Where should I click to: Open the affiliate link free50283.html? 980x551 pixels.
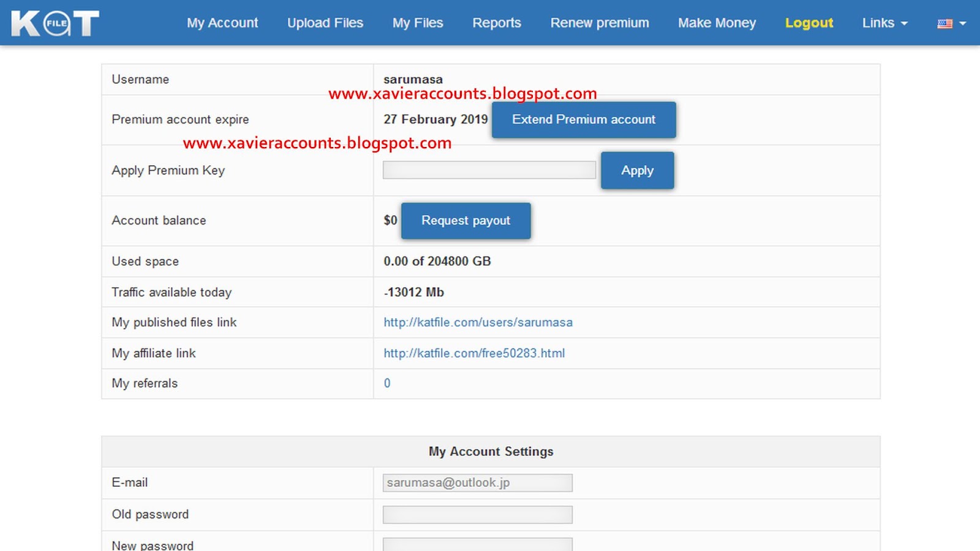tap(474, 353)
